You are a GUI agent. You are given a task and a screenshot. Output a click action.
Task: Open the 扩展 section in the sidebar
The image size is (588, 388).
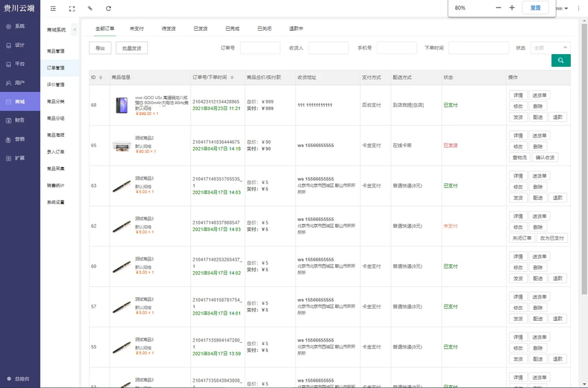[20, 158]
